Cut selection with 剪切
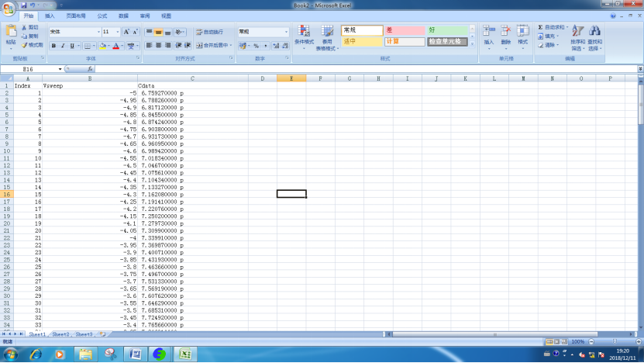This screenshot has width=644, height=363. [x=30, y=27]
